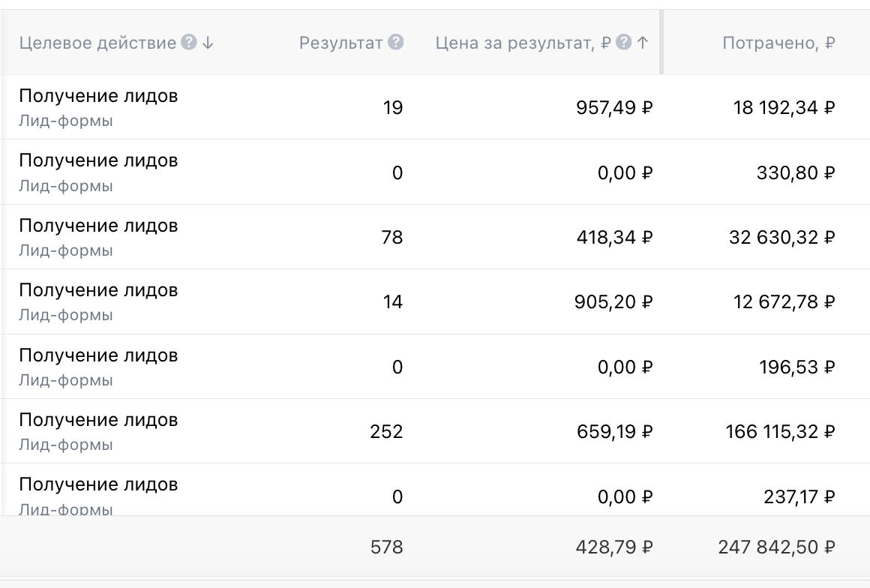
Task: Click question mark icon by Цена за результат
Action: pos(623,43)
